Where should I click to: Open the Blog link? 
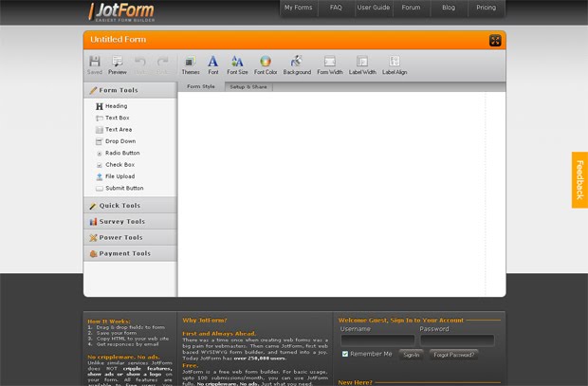(449, 8)
